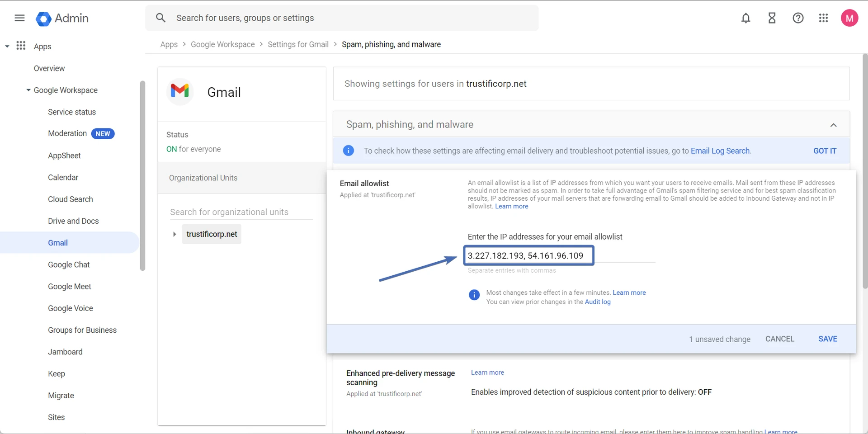Screen dimensions: 868x434
Task: Open Calendar in the sidebar
Action: point(63,177)
